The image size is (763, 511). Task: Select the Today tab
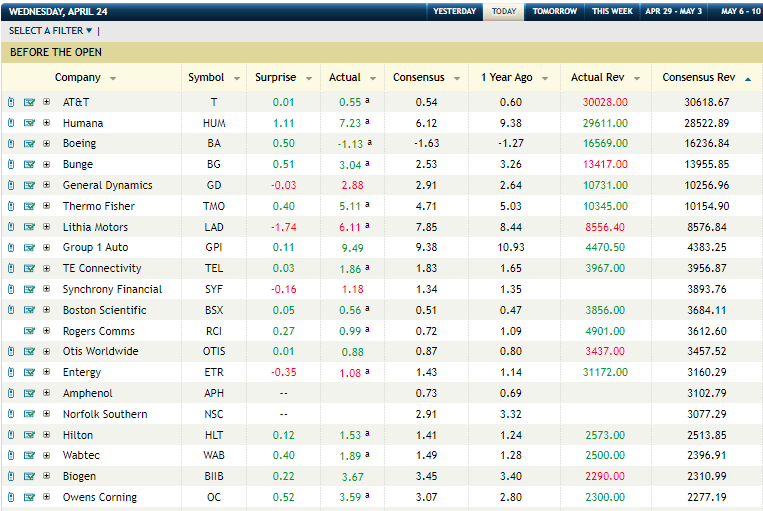(x=504, y=11)
